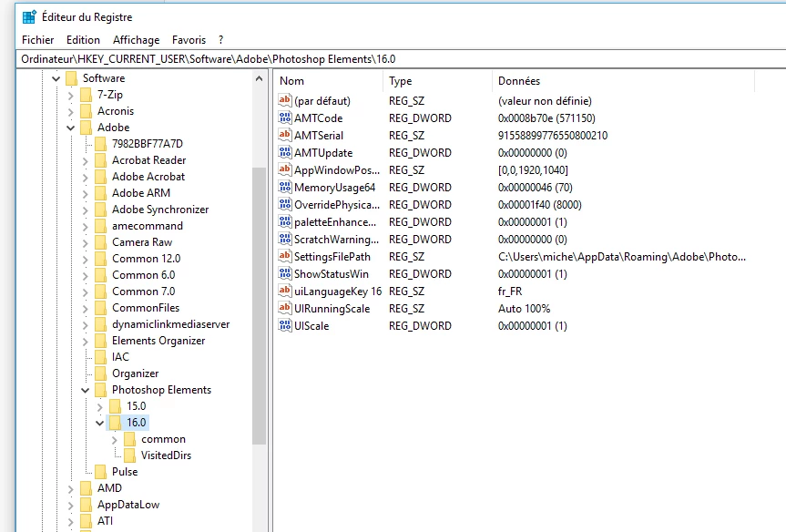Viewport: 786px width, 532px height.
Task: Select the VisitedDirs folder icon
Action: coord(130,455)
